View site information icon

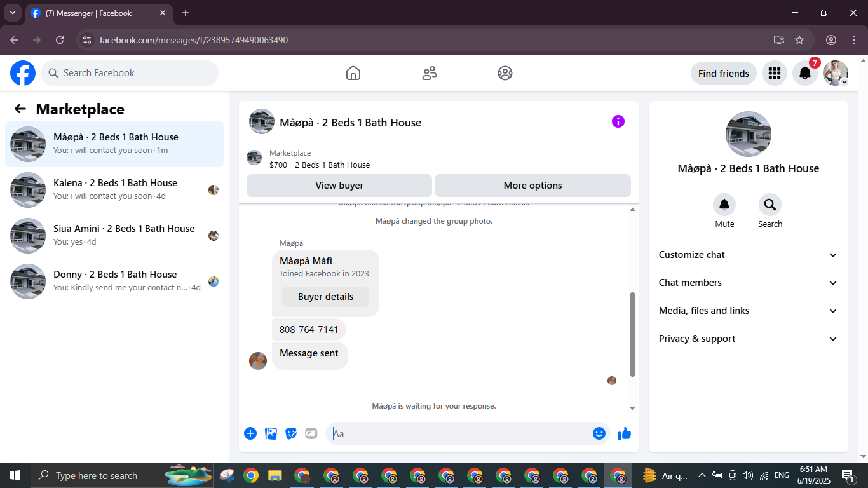88,40
